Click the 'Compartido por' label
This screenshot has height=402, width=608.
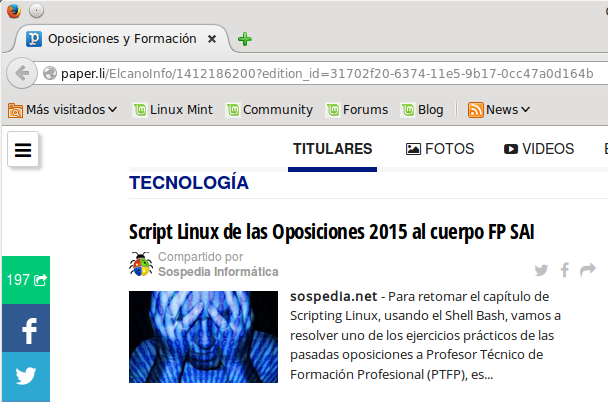(x=200, y=257)
